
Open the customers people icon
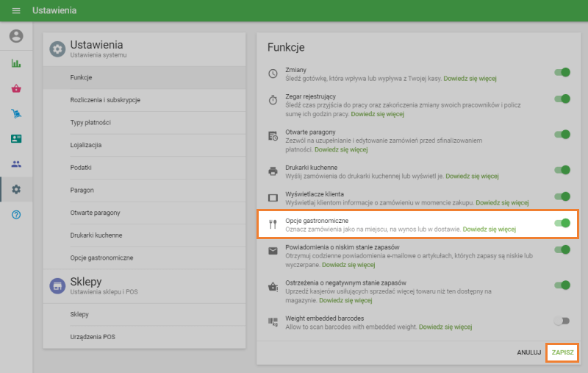coord(16,164)
